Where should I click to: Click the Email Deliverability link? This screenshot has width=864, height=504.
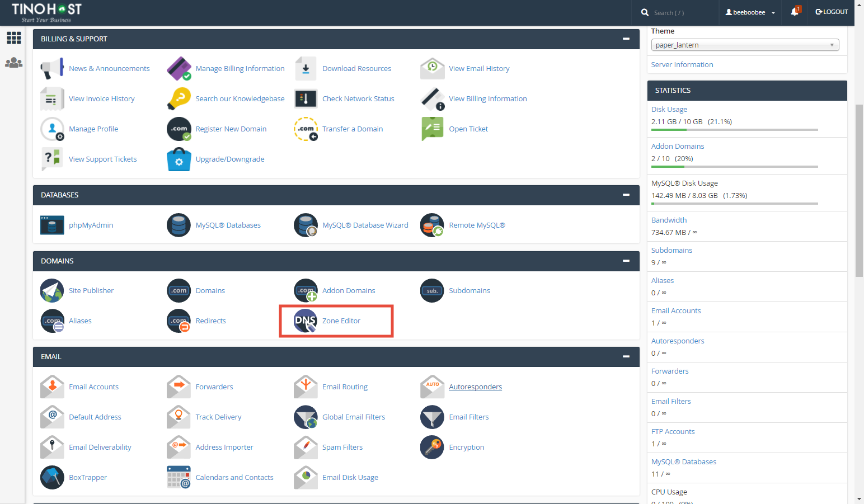pyautogui.click(x=100, y=448)
